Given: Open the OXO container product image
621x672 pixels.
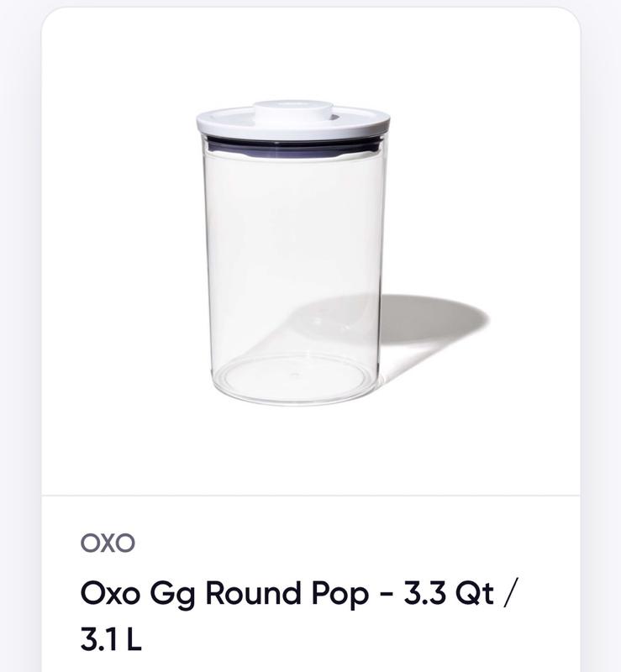Looking at the screenshot, I should coord(310,252).
